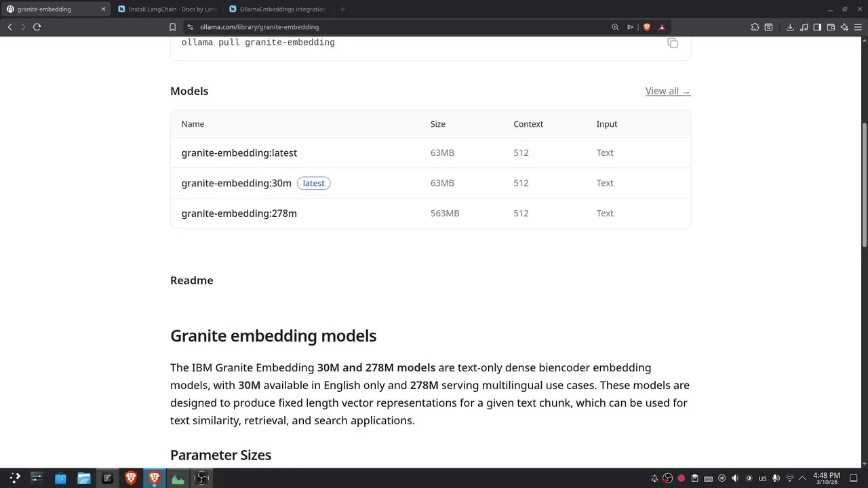
Task: Open system settings sliders icon in taskbar
Action: [37, 478]
